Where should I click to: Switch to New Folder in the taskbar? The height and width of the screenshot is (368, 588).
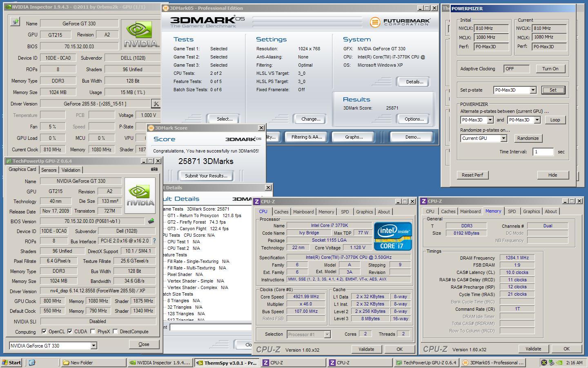click(94, 362)
